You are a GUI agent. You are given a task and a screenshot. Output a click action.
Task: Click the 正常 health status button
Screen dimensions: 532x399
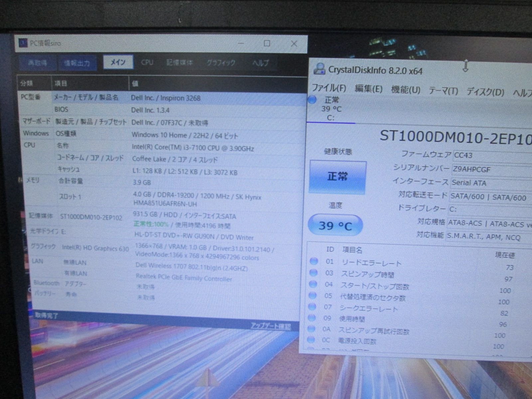click(337, 177)
